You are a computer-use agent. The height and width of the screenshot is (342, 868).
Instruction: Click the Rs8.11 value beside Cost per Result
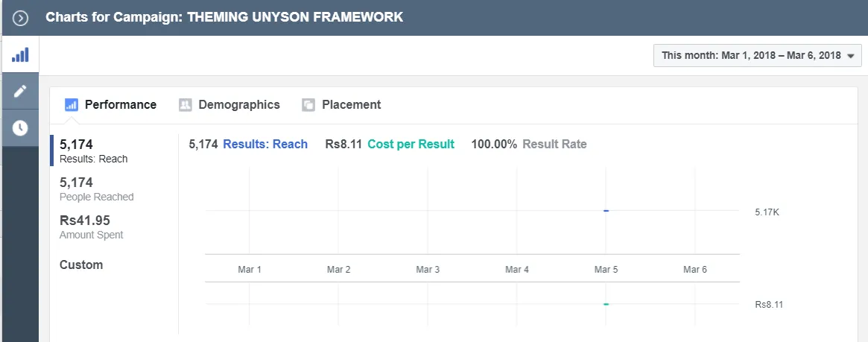[343, 145]
